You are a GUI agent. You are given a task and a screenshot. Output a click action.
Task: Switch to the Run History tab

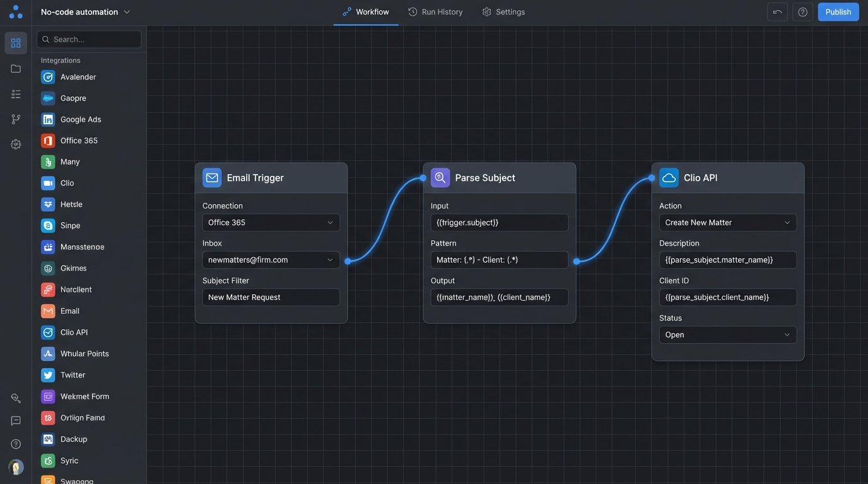click(435, 11)
